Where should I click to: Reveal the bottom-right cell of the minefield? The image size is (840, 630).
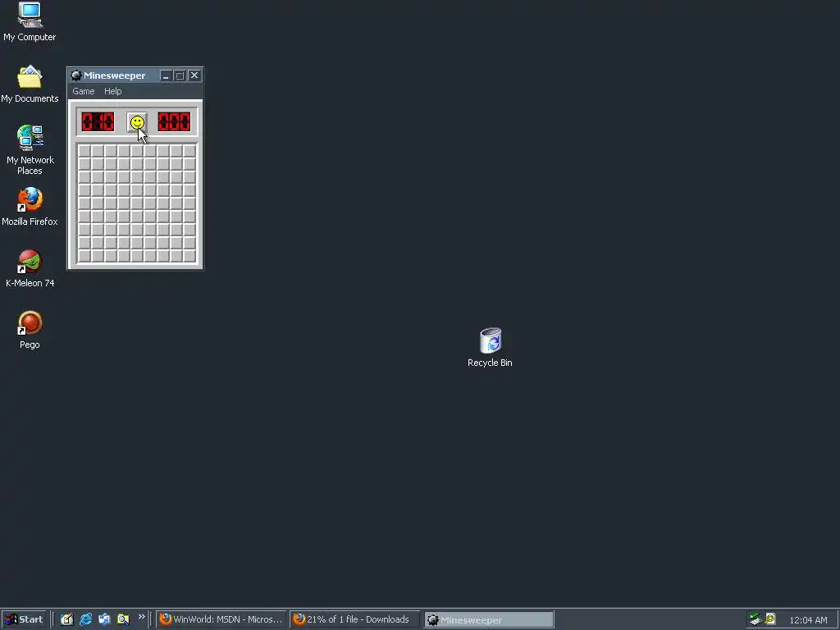pyautogui.click(x=189, y=256)
